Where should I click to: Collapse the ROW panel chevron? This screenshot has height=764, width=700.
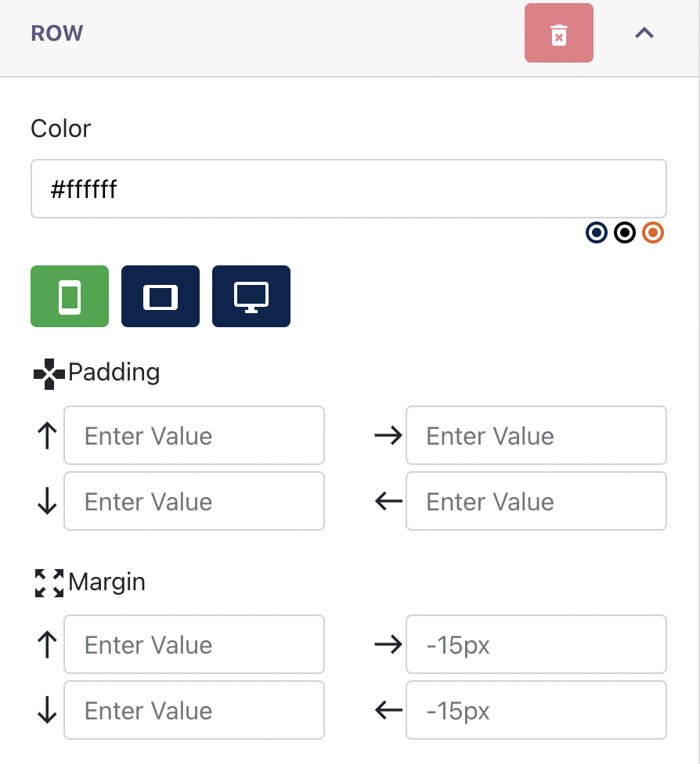(644, 33)
